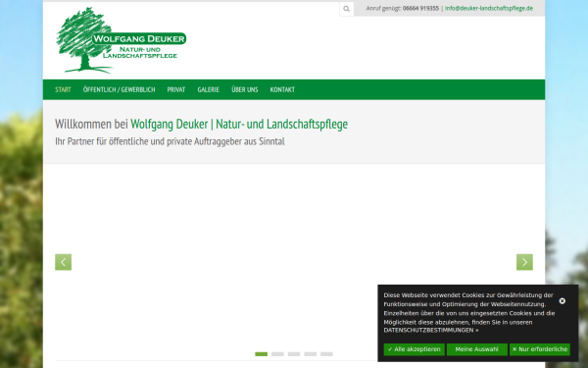
Task: Select the first slider pagination dot
Action: click(x=261, y=354)
